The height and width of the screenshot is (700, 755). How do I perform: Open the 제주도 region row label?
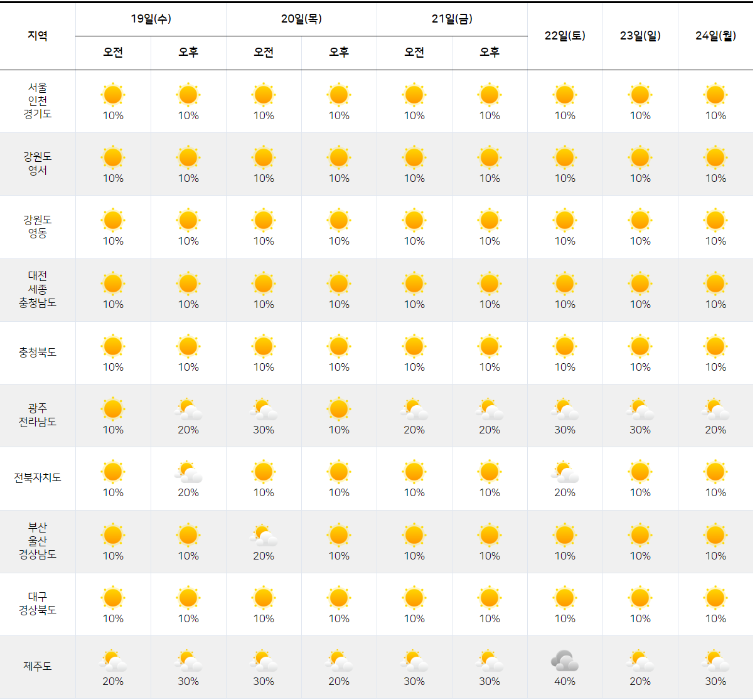pos(38,667)
